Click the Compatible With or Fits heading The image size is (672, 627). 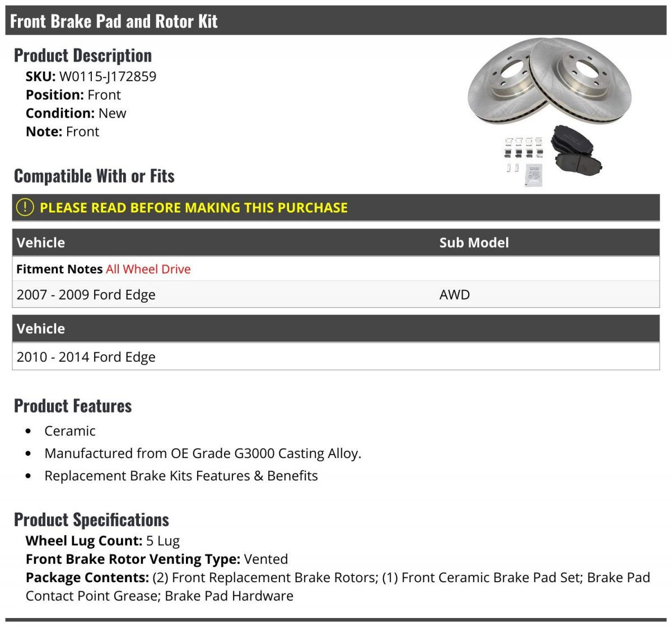94,176
